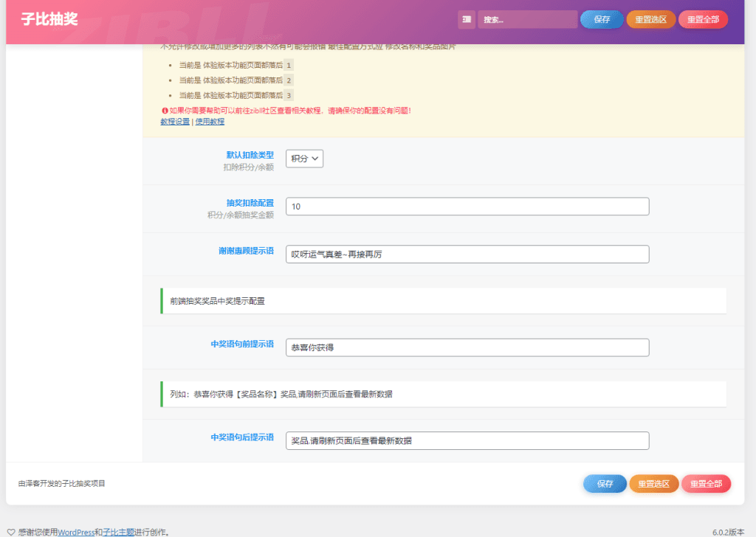Viewport: 756px width, 537px height.
Task: Click top 重置全部 button
Action: [x=703, y=20]
